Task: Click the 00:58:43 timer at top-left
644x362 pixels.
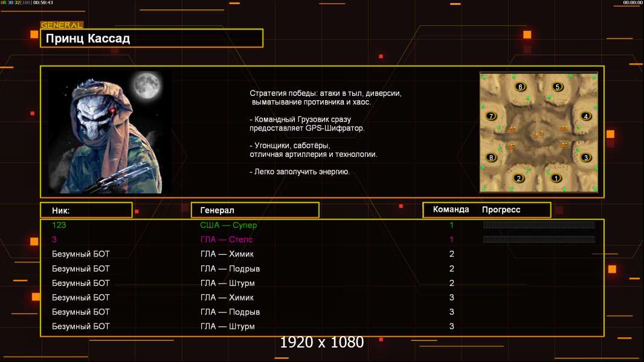Action: (x=43, y=2)
